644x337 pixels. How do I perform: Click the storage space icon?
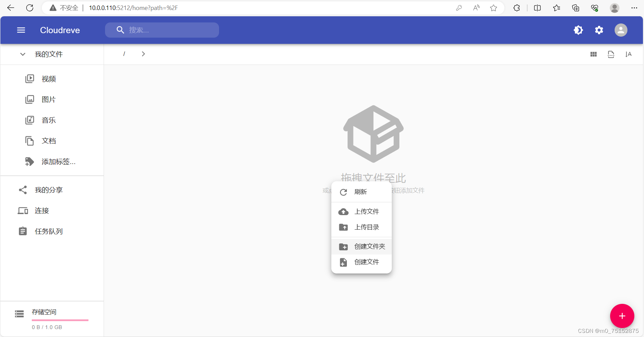[x=19, y=314]
